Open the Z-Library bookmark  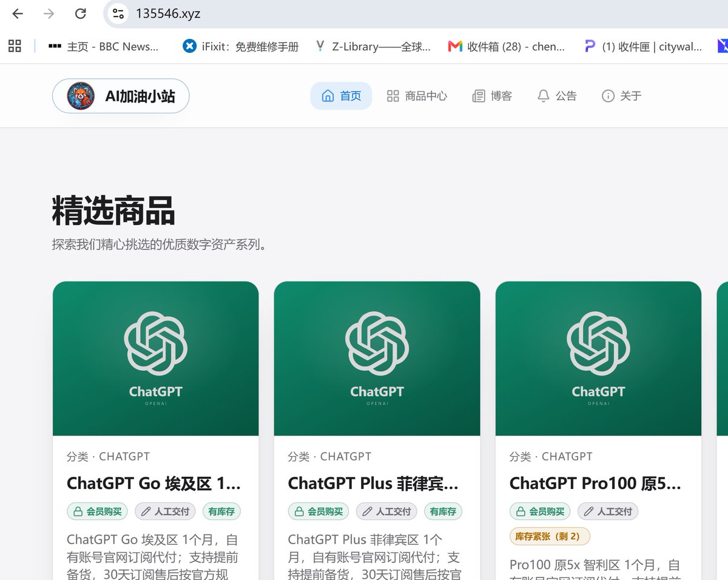coord(373,46)
